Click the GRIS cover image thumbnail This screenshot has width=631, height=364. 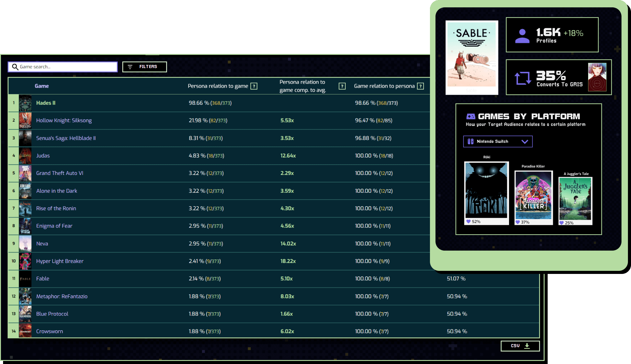pyautogui.click(x=597, y=77)
